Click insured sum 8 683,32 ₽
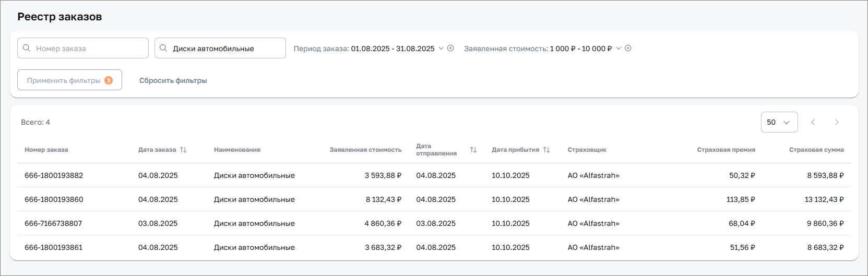Screen dimensions: 868x276 (x=826, y=247)
